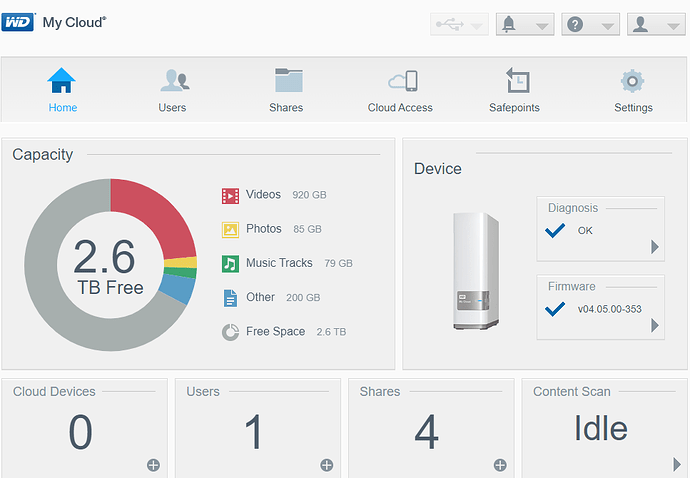Image resolution: width=690 pixels, height=478 pixels.
Task: Click the blue Other chart segment
Action: pos(178,288)
